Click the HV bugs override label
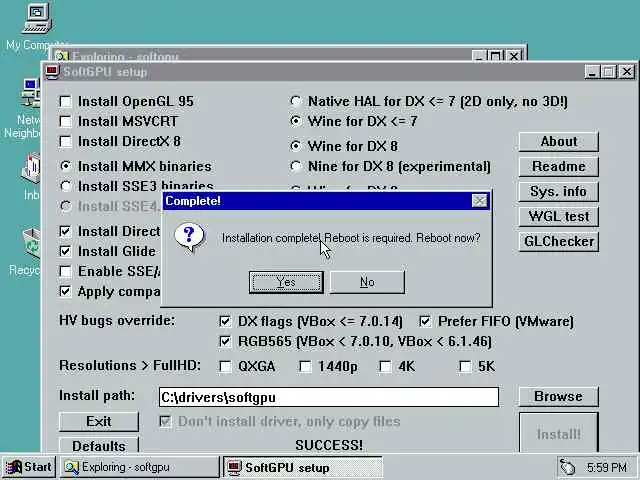The width and height of the screenshot is (640, 480). coord(117,320)
